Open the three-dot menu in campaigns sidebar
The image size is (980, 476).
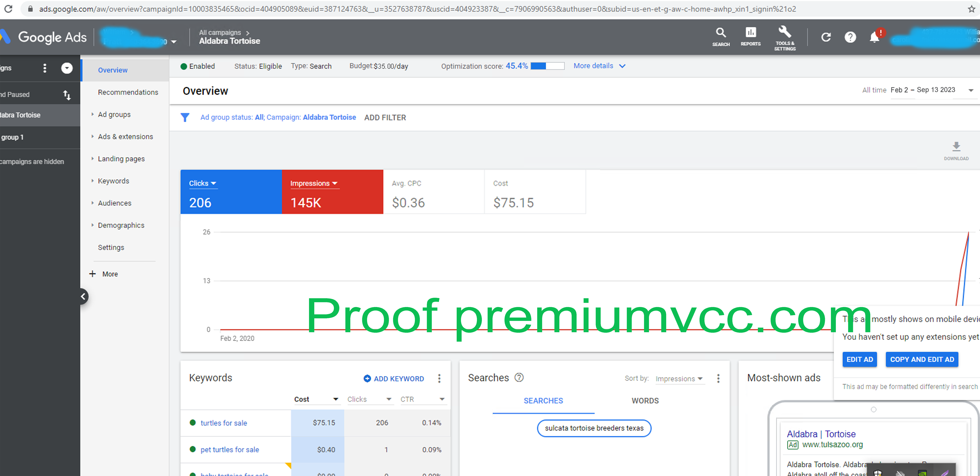(45, 68)
